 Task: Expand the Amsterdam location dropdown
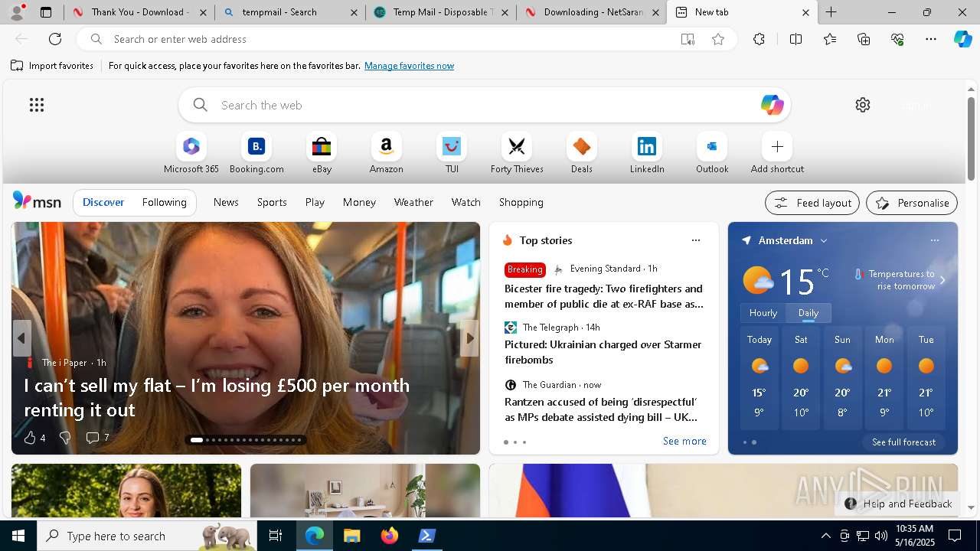tap(824, 240)
